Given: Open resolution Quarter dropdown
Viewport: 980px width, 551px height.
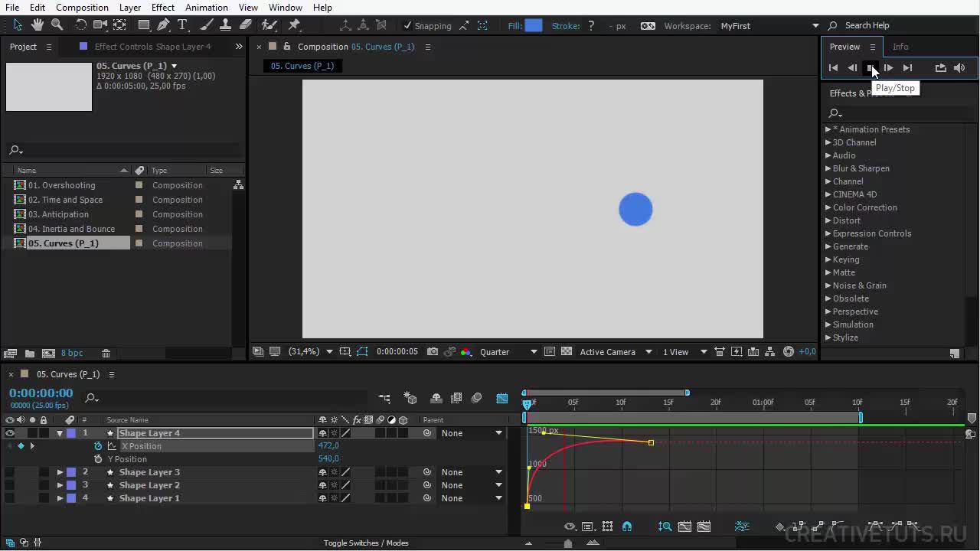Looking at the screenshot, I should (x=508, y=352).
